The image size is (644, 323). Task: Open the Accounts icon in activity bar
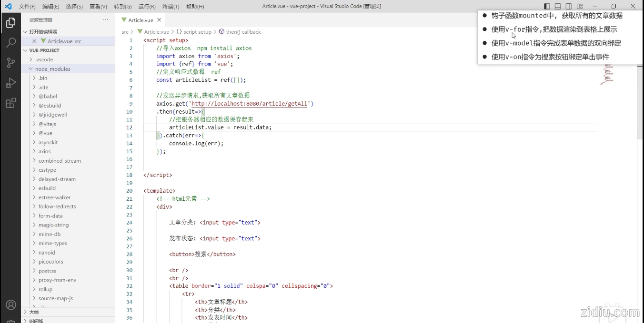click(10, 305)
